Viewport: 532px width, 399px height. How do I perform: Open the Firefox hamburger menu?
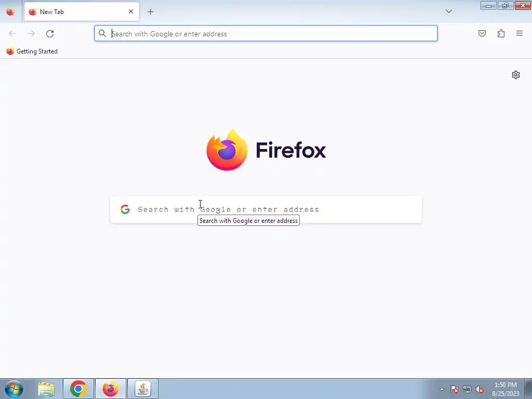point(520,33)
